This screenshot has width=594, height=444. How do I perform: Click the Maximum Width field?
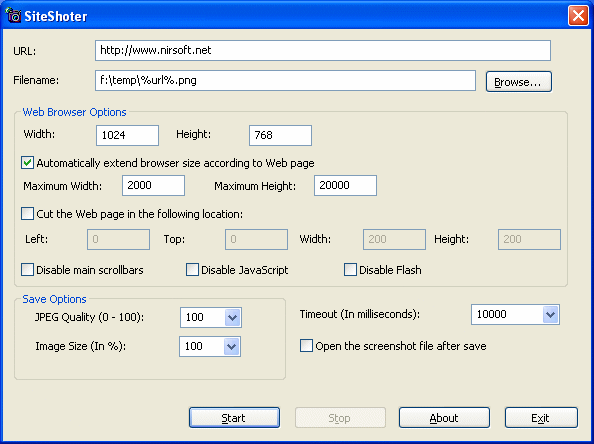point(153,185)
